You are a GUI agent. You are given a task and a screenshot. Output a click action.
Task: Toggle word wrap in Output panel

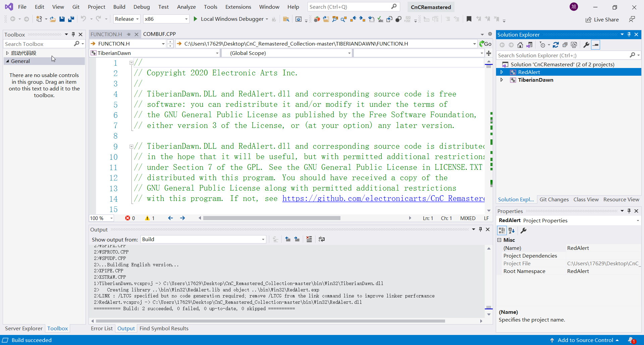pos(321,239)
